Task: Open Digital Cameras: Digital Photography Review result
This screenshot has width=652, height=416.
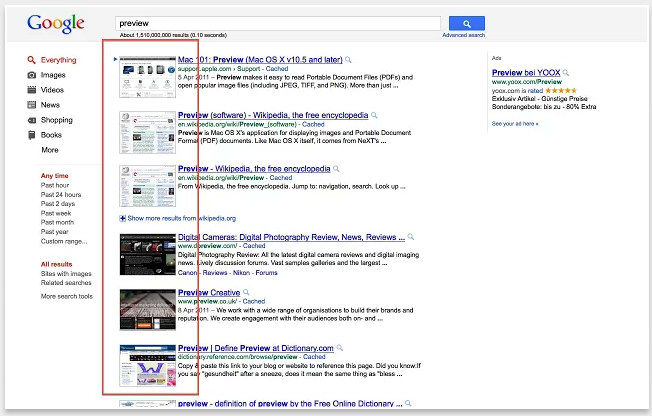Action: pyautogui.click(x=291, y=237)
